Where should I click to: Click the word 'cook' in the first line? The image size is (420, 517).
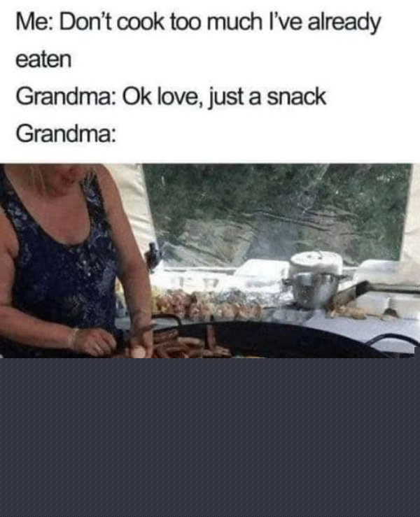click(141, 22)
